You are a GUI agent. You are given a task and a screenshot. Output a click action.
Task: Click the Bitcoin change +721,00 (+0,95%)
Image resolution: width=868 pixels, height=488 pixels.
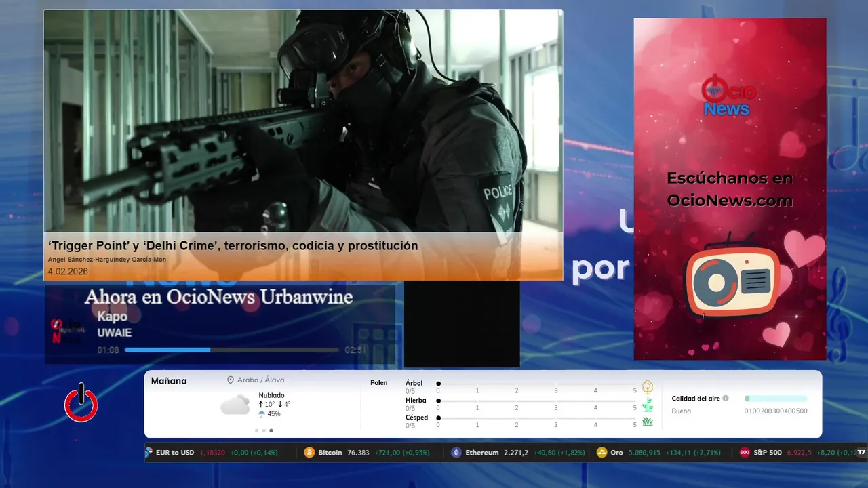click(402, 453)
